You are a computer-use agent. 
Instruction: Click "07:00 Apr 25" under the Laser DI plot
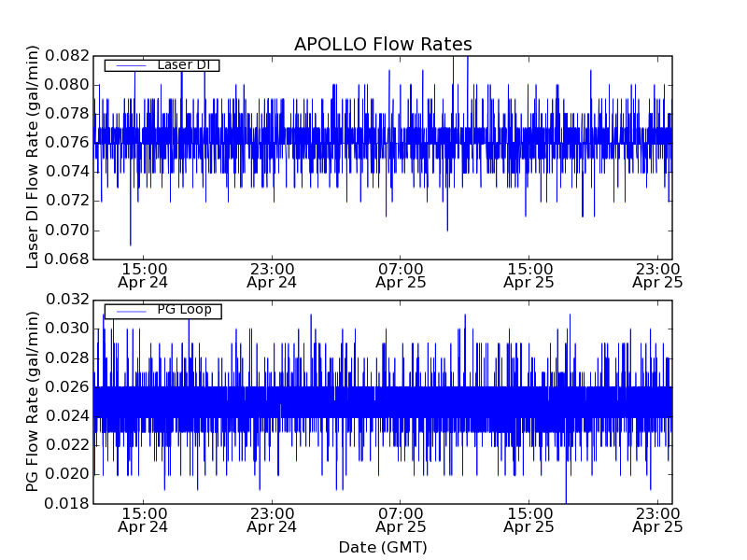(x=401, y=275)
